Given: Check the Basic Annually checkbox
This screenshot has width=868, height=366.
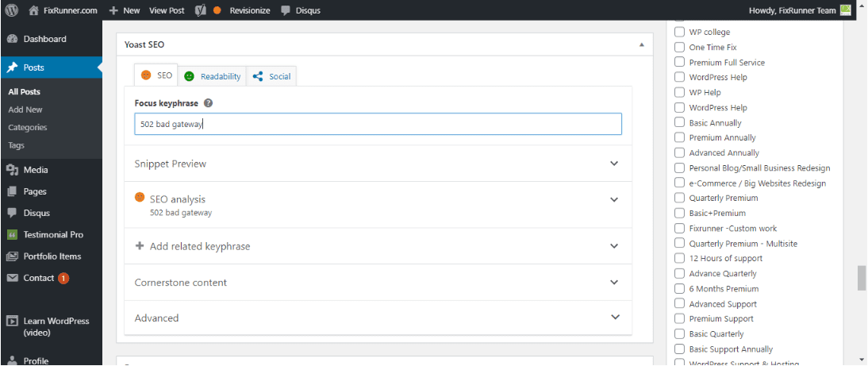Looking at the screenshot, I should click(679, 123).
